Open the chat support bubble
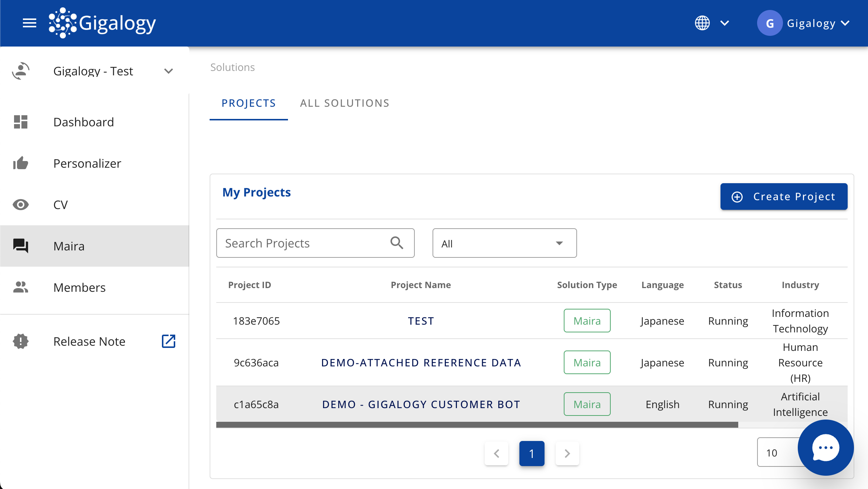868x489 pixels. point(825,448)
